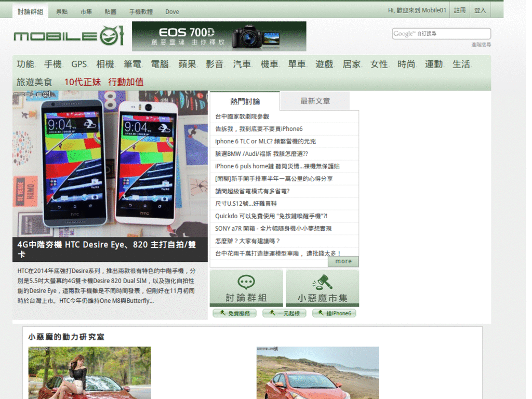Open the 遊戲 category
532x399 pixels.
(x=324, y=64)
